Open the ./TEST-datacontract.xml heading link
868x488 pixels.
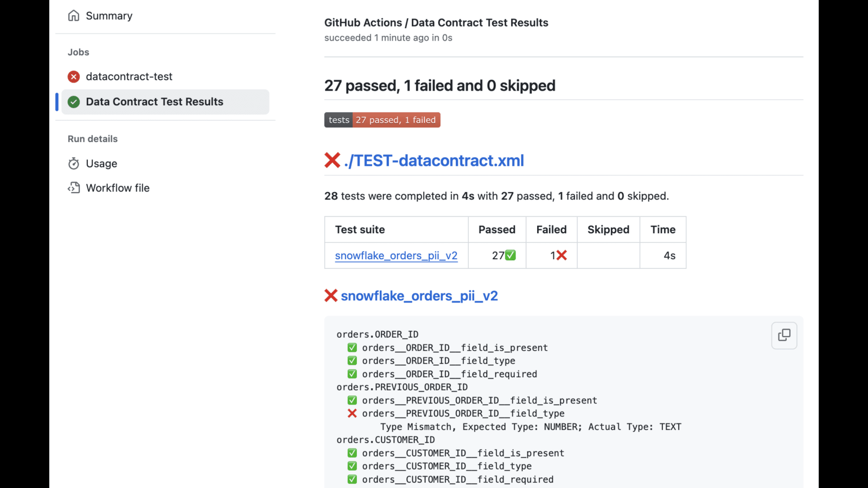coord(434,160)
